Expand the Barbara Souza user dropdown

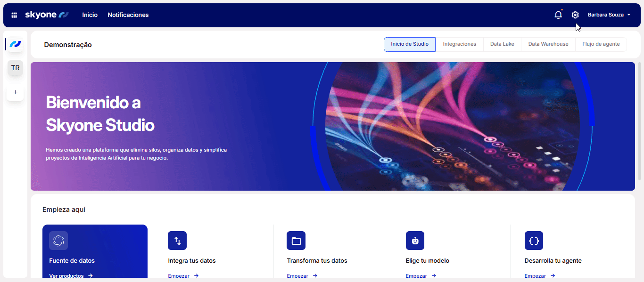(x=609, y=15)
